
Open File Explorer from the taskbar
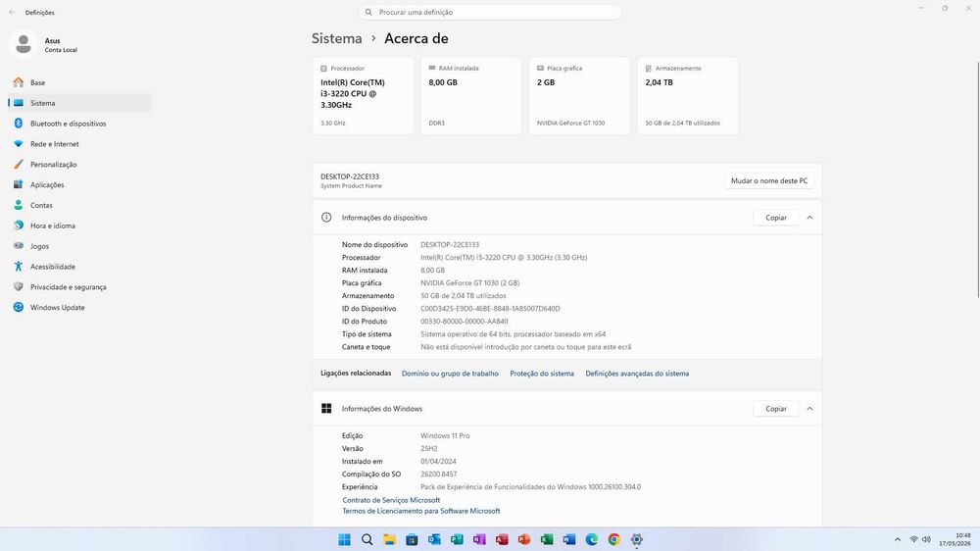click(389, 539)
